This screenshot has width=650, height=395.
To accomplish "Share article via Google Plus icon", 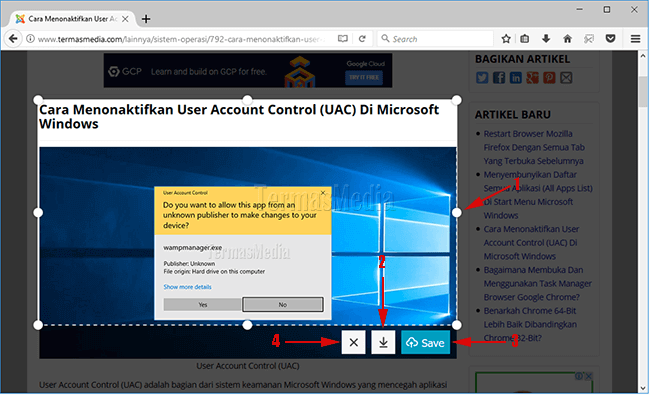I will tap(533, 78).
